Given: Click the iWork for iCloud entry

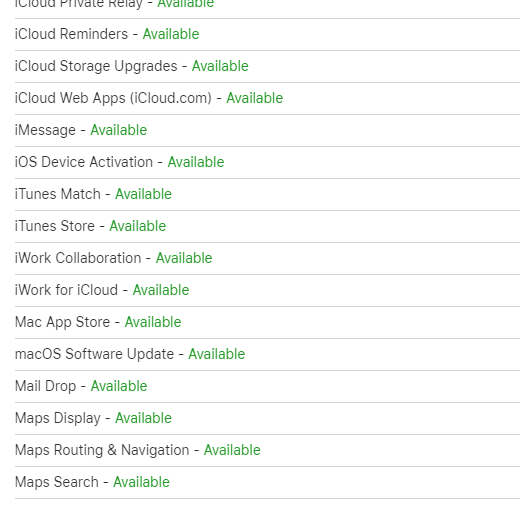Looking at the screenshot, I should pos(267,290).
